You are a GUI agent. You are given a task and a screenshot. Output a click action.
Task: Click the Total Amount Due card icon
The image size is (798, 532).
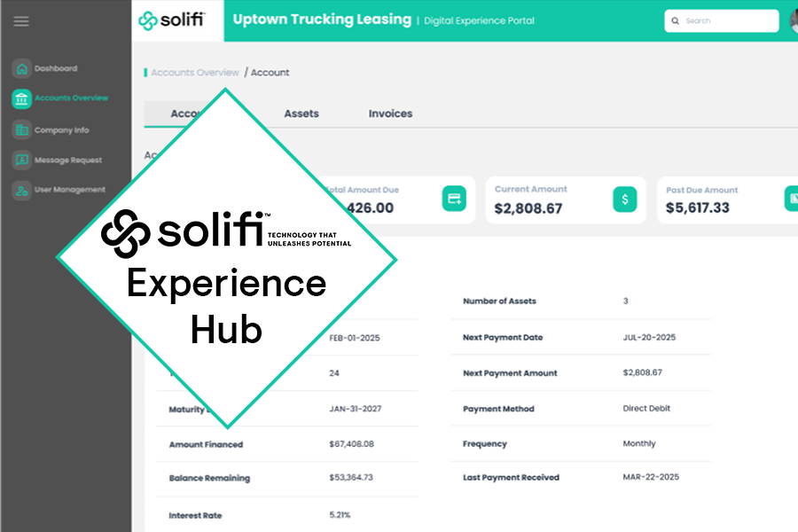454,199
